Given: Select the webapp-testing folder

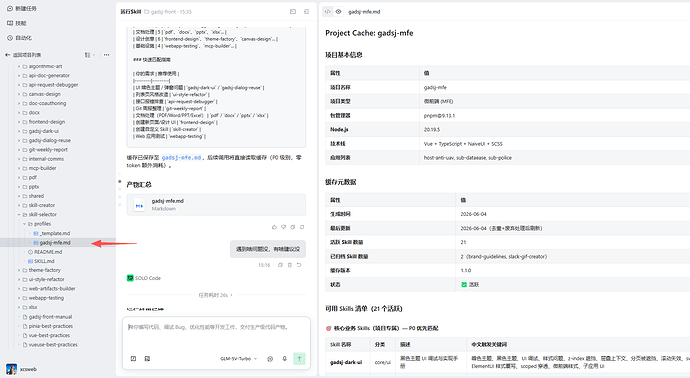Looking at the screenshot, I should click(x=43, y=298).
